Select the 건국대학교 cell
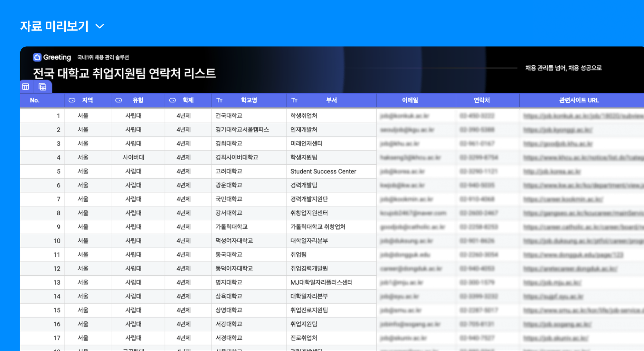The height and width of the screenshot is (351, 644). coord(229,116)
